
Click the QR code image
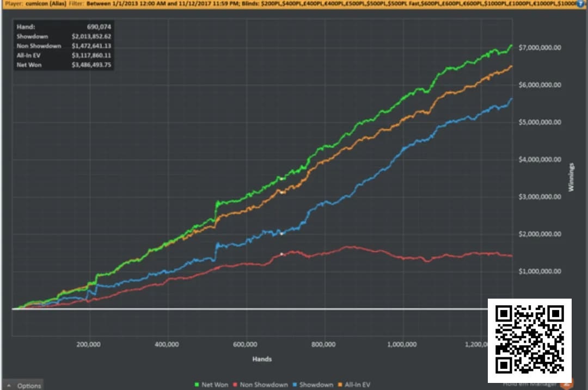coord(530,340)
